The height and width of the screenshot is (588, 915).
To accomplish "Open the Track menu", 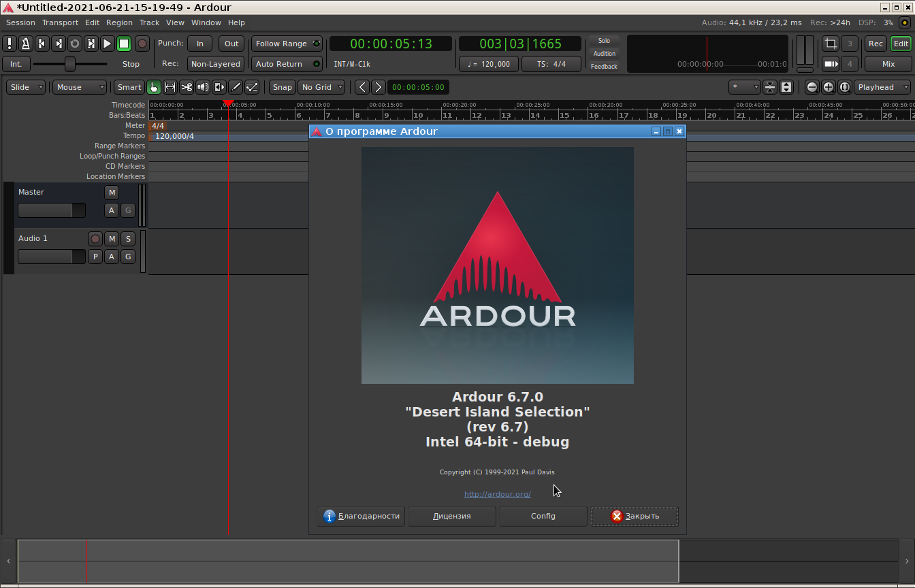I will pyautogui.click(x=149, y=22).
